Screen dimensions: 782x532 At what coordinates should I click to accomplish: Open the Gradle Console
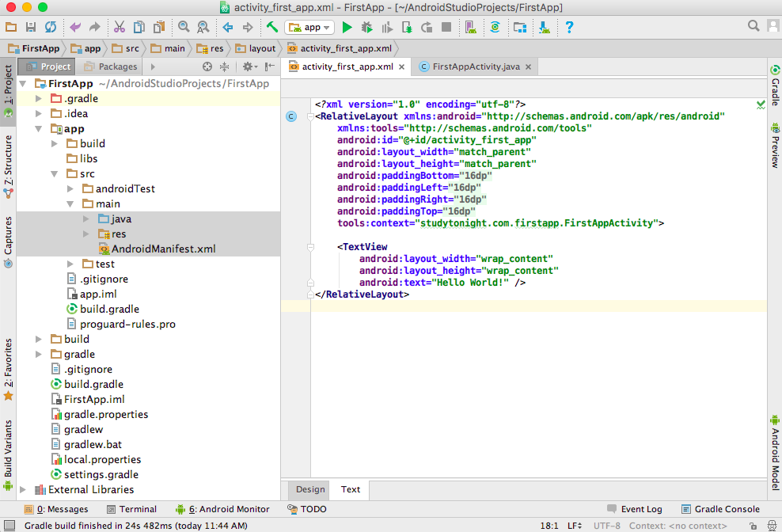720,509
